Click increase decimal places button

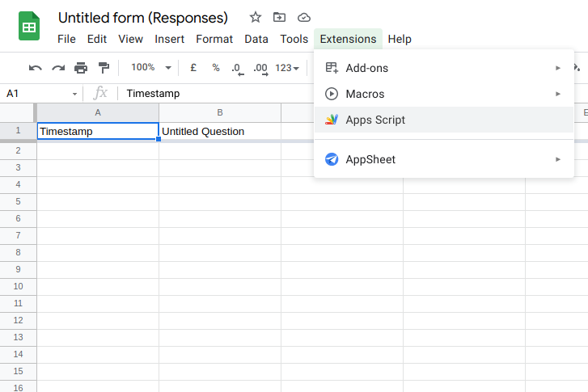point(260,69)
